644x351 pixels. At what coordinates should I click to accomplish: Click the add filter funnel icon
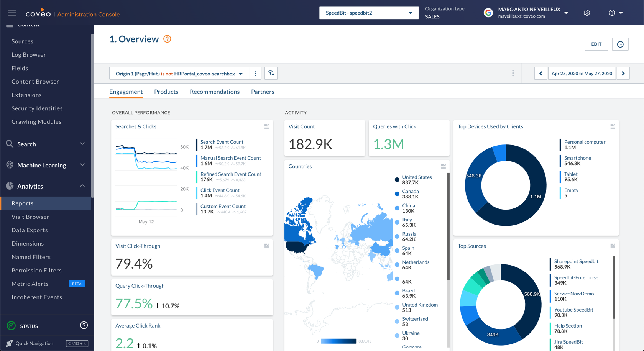271,73
